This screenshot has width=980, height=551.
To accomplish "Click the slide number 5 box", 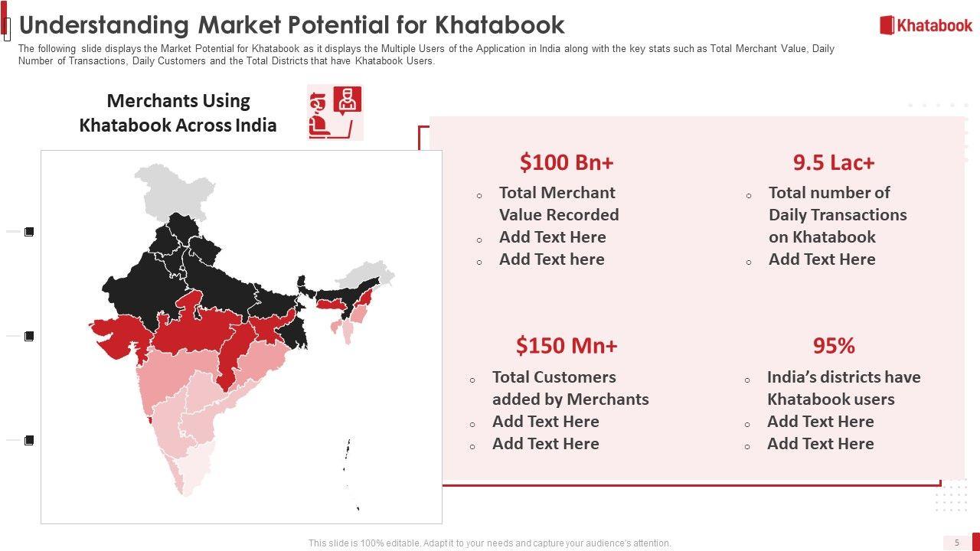I will [x=956, y=542].
